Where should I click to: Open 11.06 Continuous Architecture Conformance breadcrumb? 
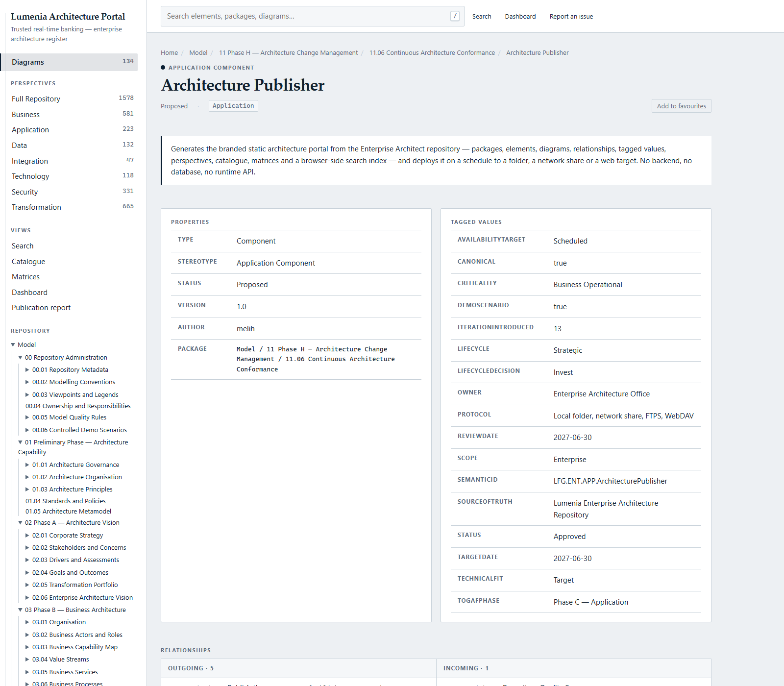click(x=432, y=53)
